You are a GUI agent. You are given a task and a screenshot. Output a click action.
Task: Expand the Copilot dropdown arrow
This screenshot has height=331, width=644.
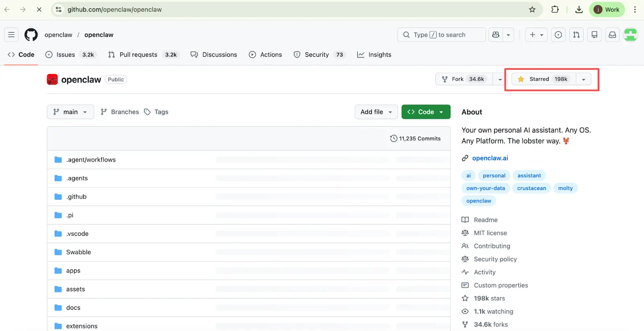click(508, 35)
